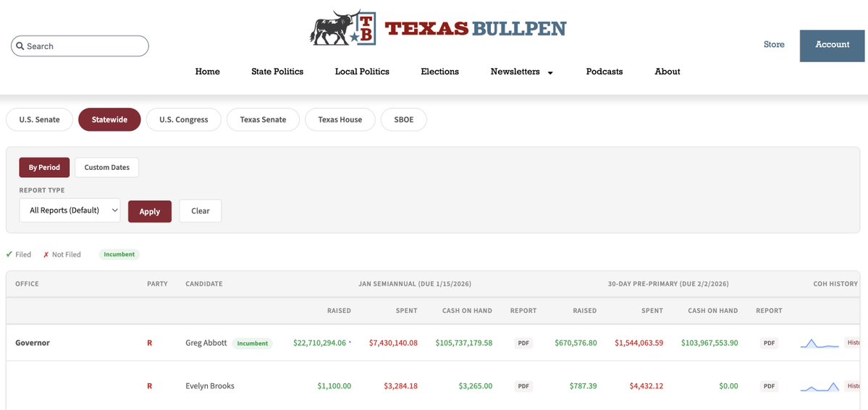
Task: Click the $3,265.00 cash on hand
Action: [x=476, y=386]
